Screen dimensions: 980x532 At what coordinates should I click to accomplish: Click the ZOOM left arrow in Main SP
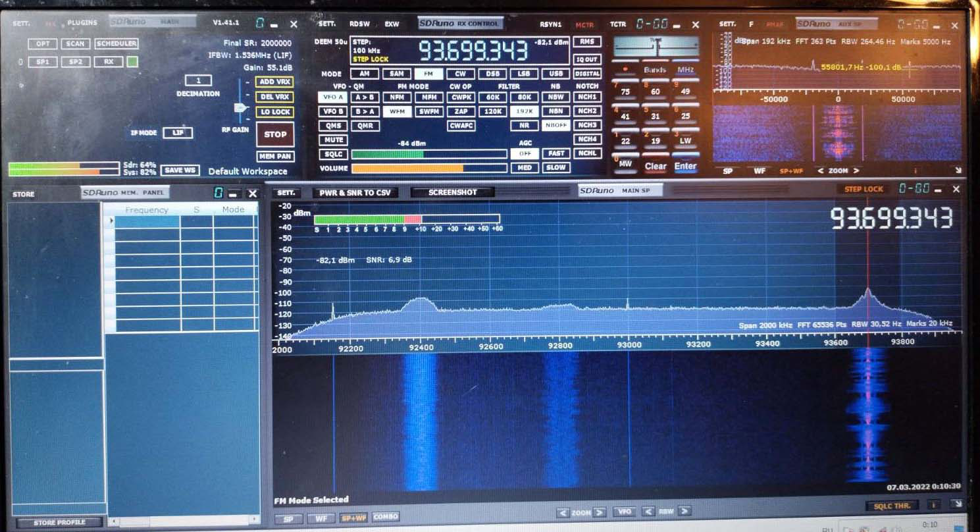pyautogui.click(x=563, y=512)
